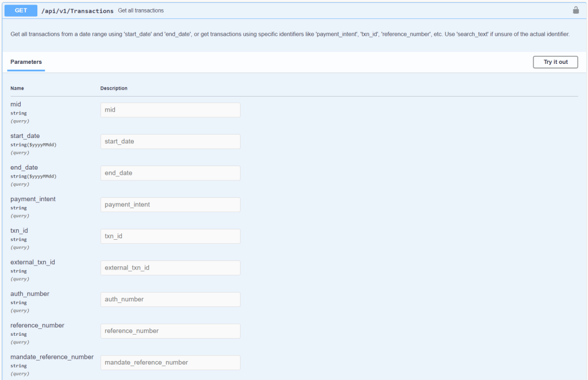Open the authorization lock icon

pyautogui.click(x=576, y=10)
